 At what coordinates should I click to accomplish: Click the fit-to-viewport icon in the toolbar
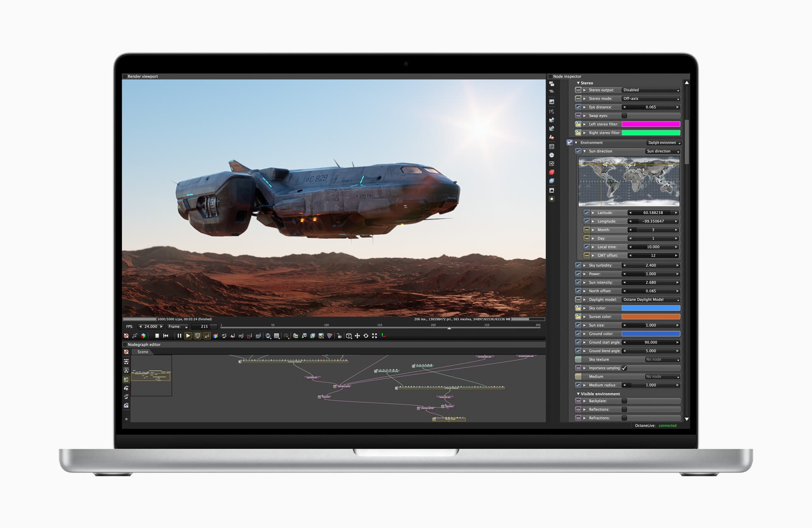click(x=375, y=336)
